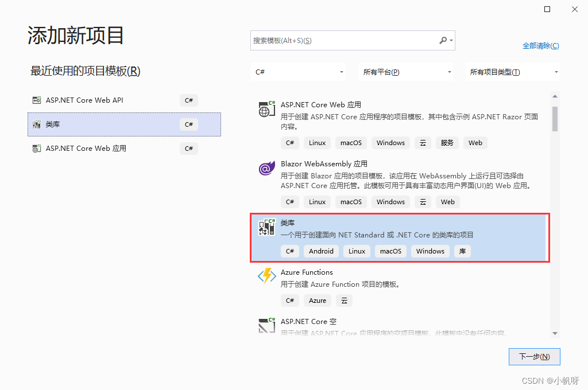This screenshot has height=390, width=588.
Task: Click scrollbar up arrow of template list
Action: point(555,96)
